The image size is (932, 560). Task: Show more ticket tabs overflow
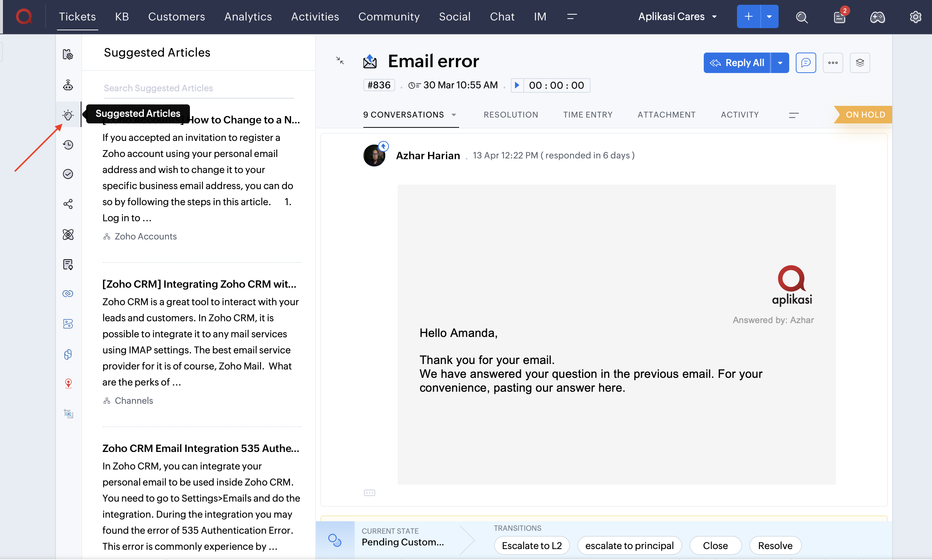[x=794, y=115]
